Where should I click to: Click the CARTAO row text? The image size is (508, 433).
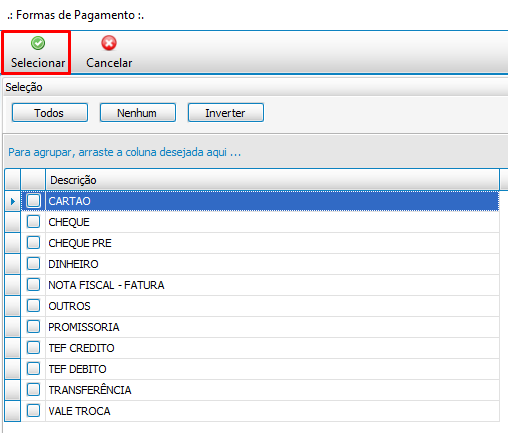point(69,201)
